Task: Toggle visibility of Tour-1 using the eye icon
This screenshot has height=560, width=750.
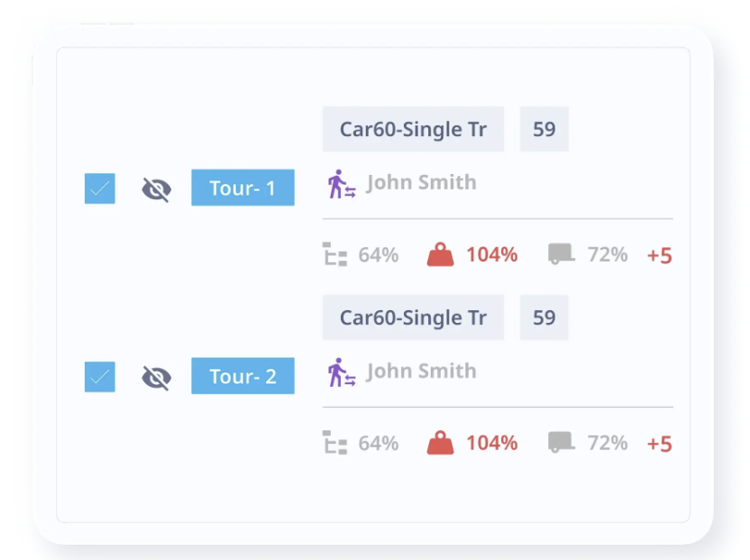Action: point(155,188)
